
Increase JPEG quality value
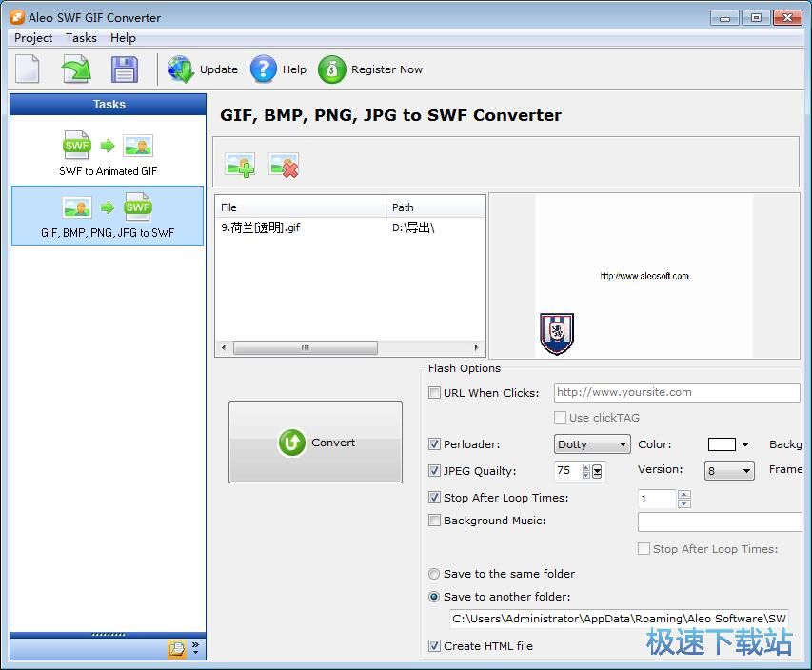tap(586, 467)
